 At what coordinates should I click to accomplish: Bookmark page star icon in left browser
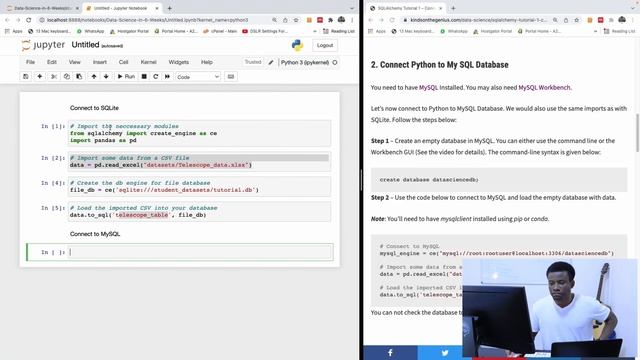tap(296, 20)
